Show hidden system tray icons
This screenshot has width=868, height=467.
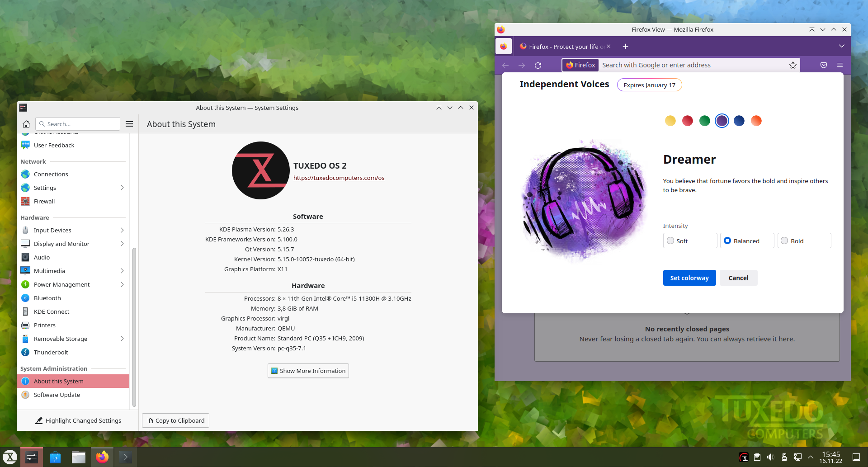click(x=811, y=457)
